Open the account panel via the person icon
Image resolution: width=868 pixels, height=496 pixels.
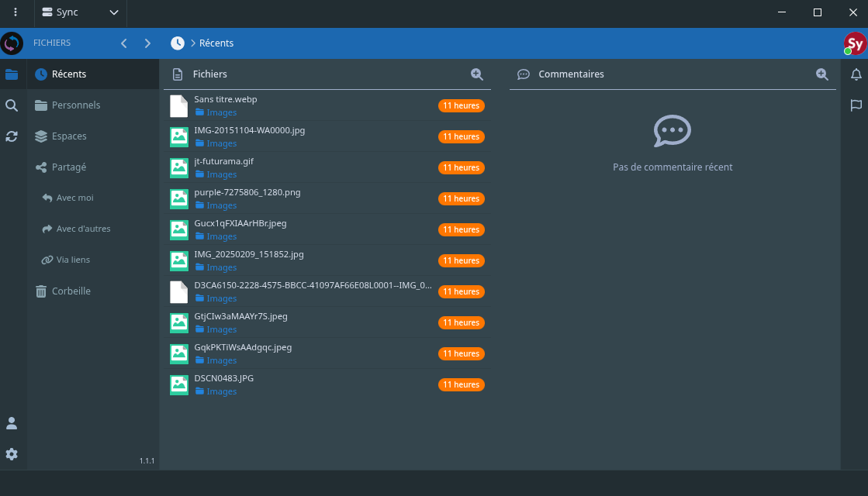coord(11,423)
